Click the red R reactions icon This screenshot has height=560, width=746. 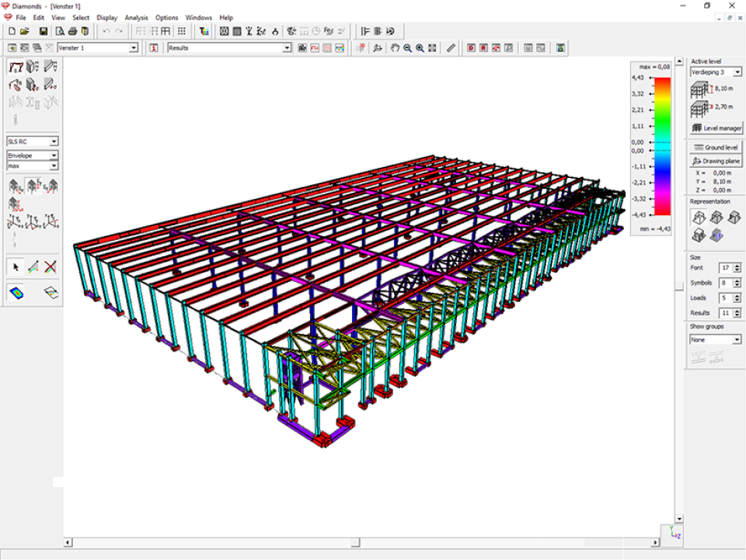pyautogui.click(x=483, y=48)
